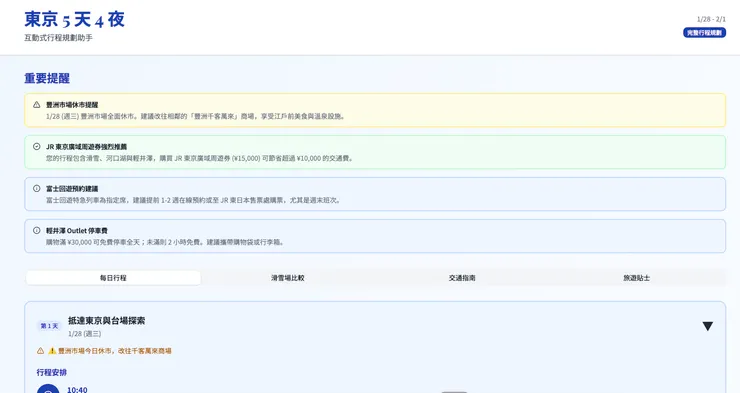Click the 富士回遊預約建議 alert title
This screenshot has width=740, height=393.
pyautogui.click(x=72, y=189)
